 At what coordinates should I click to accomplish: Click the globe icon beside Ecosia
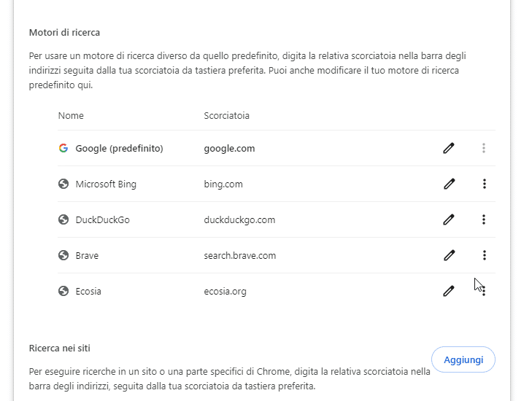coord(63,291)
